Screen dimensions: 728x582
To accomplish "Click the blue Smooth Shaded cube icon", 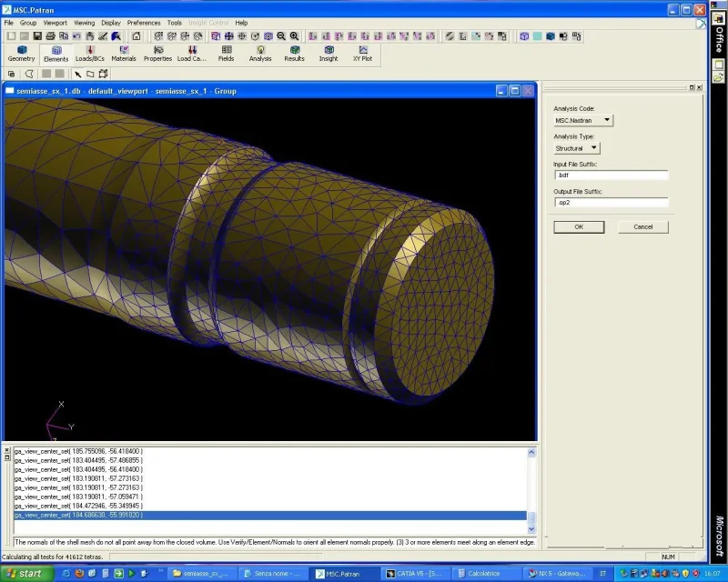I will pyautogui.click(x=551, y=36).
